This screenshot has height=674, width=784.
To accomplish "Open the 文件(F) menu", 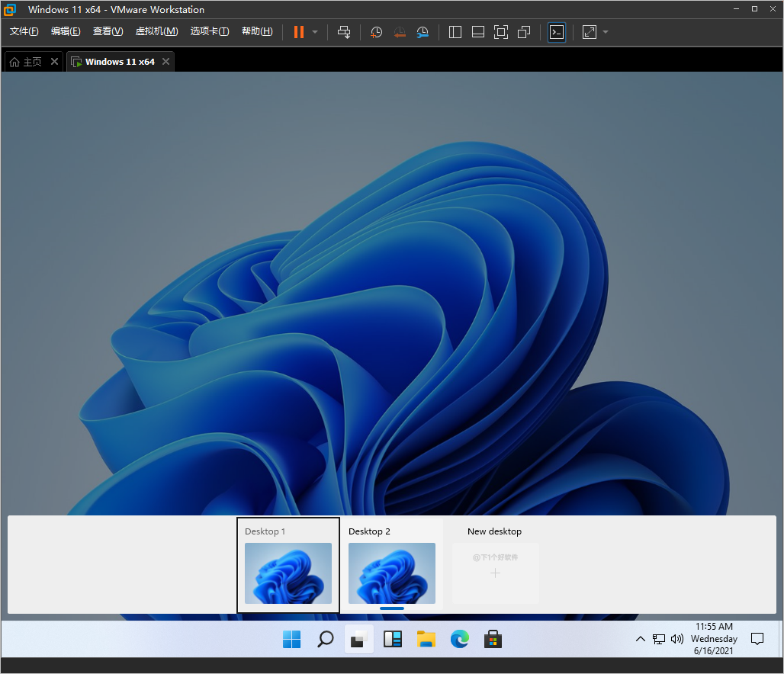I will (24, 31).
